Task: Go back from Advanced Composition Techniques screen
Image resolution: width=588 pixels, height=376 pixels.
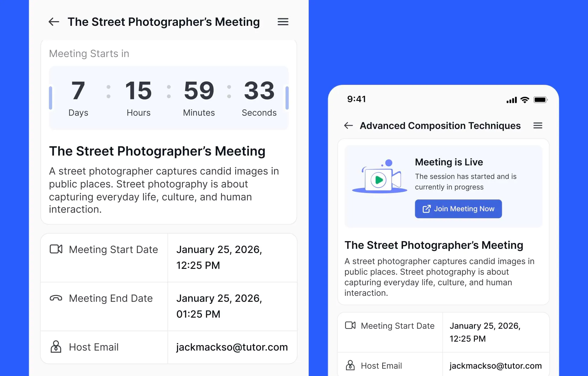Action: (x=348, y=126)
